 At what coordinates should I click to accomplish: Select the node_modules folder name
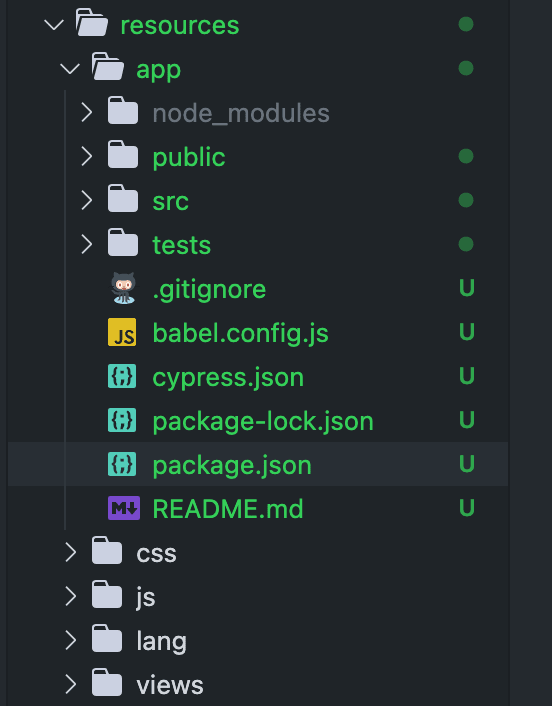[241, 113]
